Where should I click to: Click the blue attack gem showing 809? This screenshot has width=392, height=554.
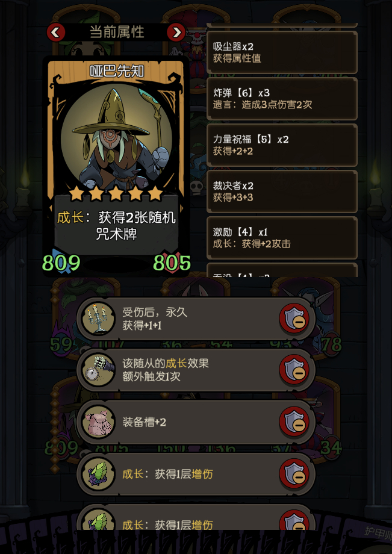[x=61, y=263]
